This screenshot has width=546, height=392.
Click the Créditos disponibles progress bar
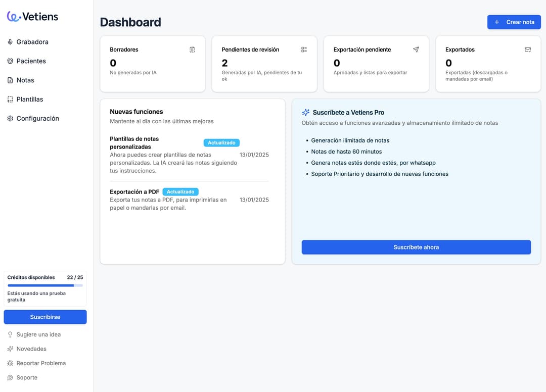[45, 285]
